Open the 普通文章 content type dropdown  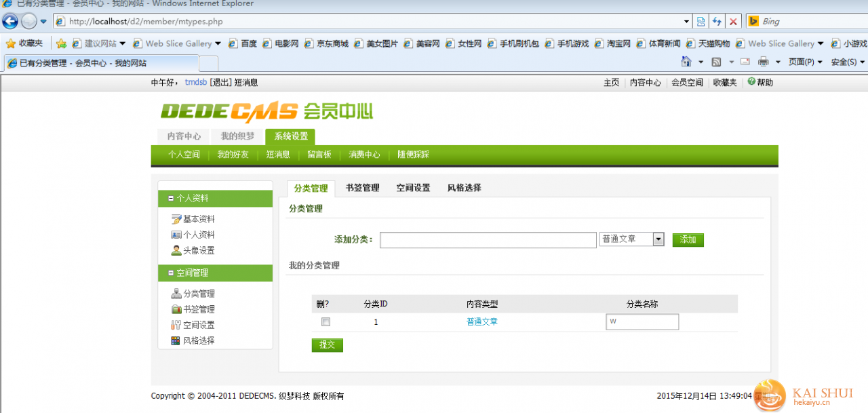658,239
